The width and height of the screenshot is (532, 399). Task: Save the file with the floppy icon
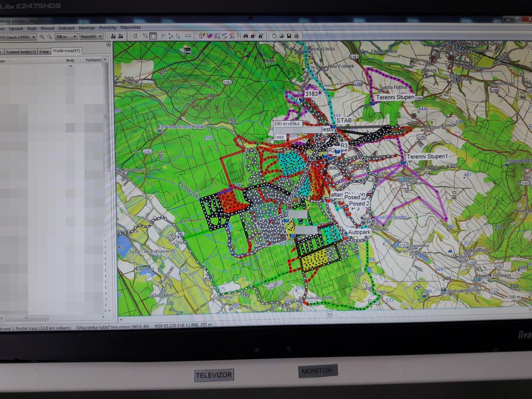tap(289, 36)
